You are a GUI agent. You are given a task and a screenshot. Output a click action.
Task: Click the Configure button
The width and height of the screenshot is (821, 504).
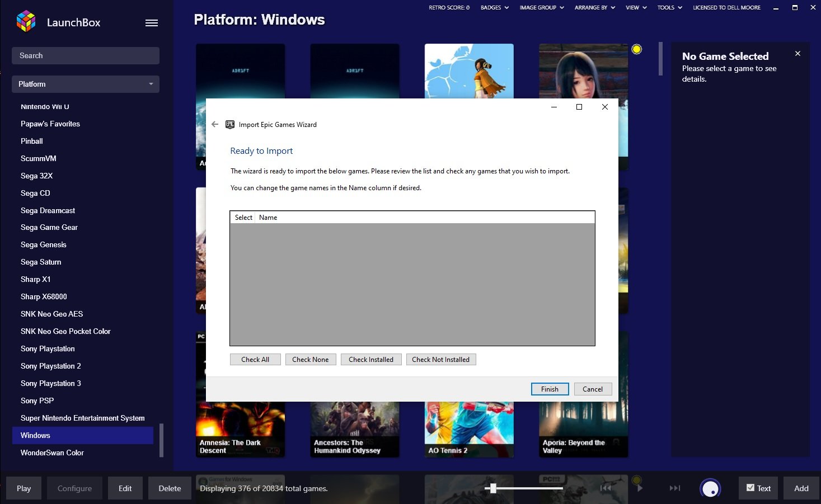pos(74,488)
